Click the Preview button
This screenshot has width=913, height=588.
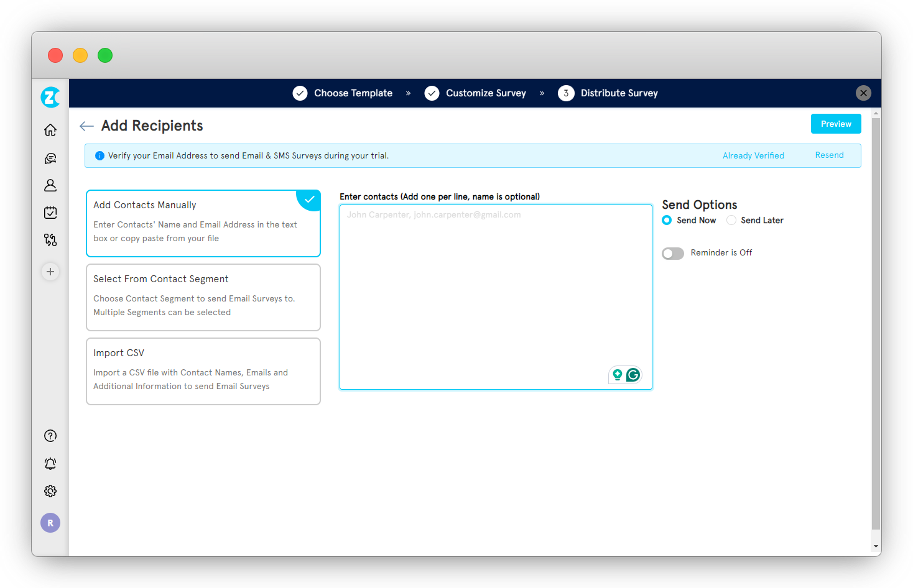click(x=835, y=124)
